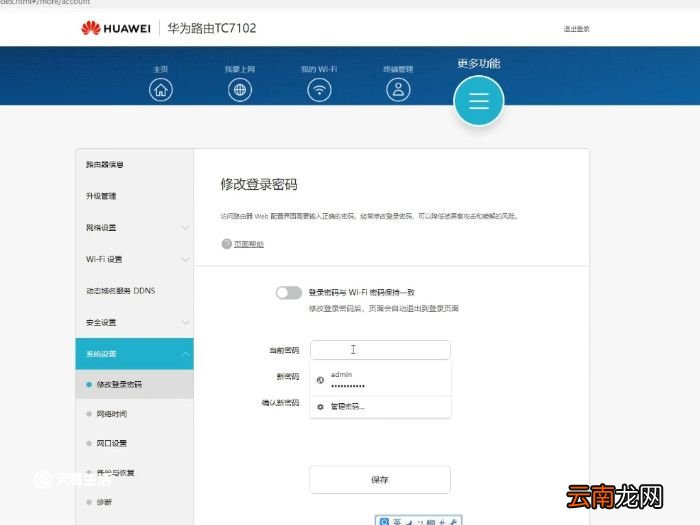Select modify login password sub-item
This screenshot has height=525, width=700.
point(134,384)
